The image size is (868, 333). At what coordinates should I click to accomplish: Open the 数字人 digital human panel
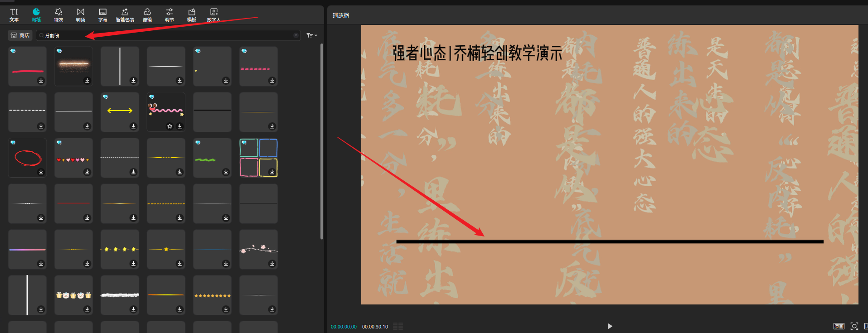click(213, 15)
